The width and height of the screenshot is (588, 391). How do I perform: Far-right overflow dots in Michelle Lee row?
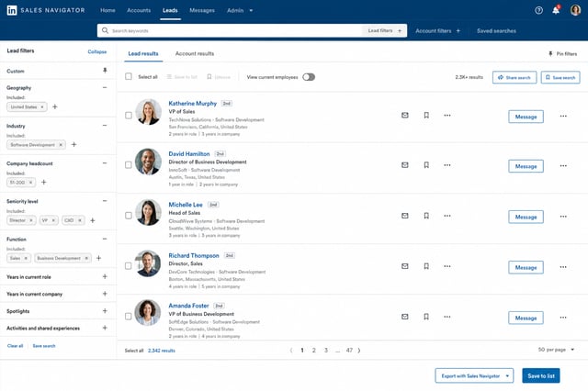pyautogui.click(x=563, y=217)
